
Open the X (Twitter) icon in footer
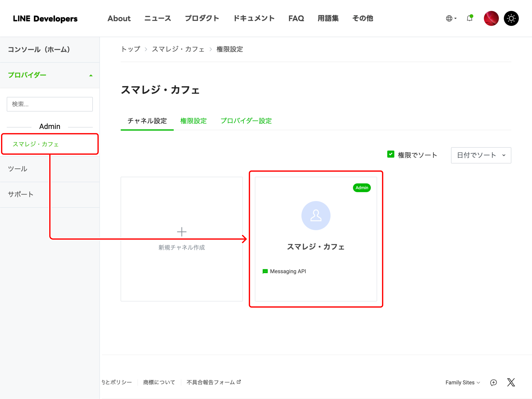(511, 382)
